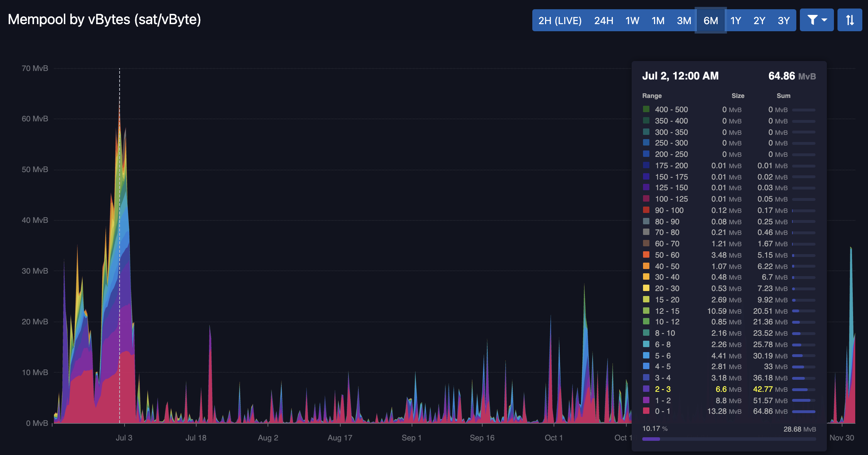Click the Nov 30 x-axis label
The image size is (868, 455).
(842, 438)
